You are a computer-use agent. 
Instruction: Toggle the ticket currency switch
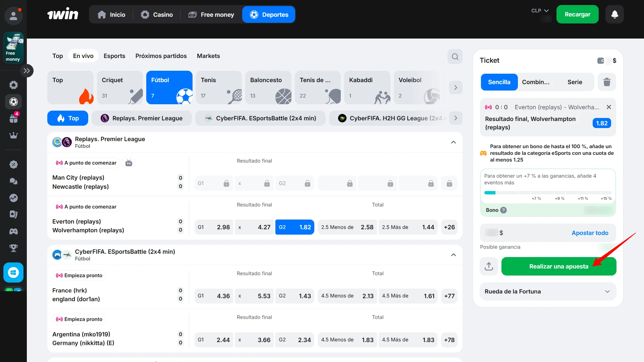pyautogui.click(x=601, y=61)
